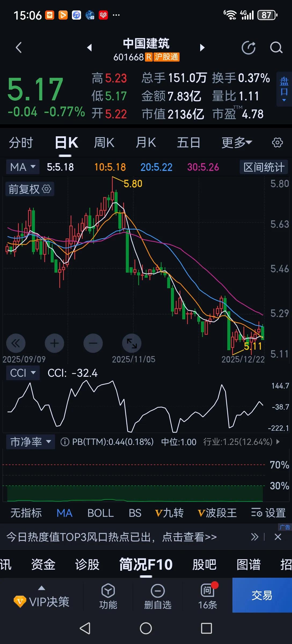Open 功能 cube icon
This screenshot has height=644, width=292.
[108, 591]
